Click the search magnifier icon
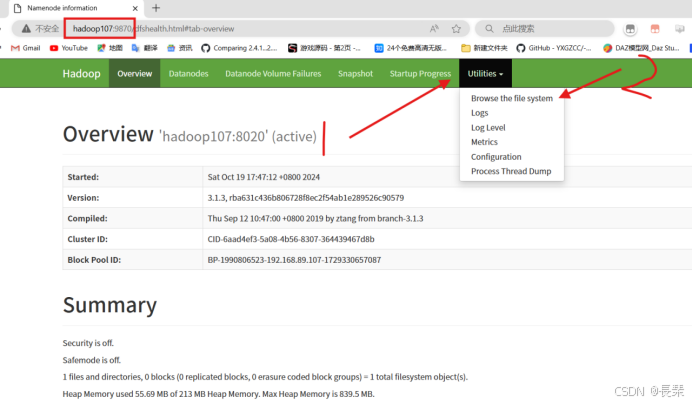 click(x=489, y=29)
